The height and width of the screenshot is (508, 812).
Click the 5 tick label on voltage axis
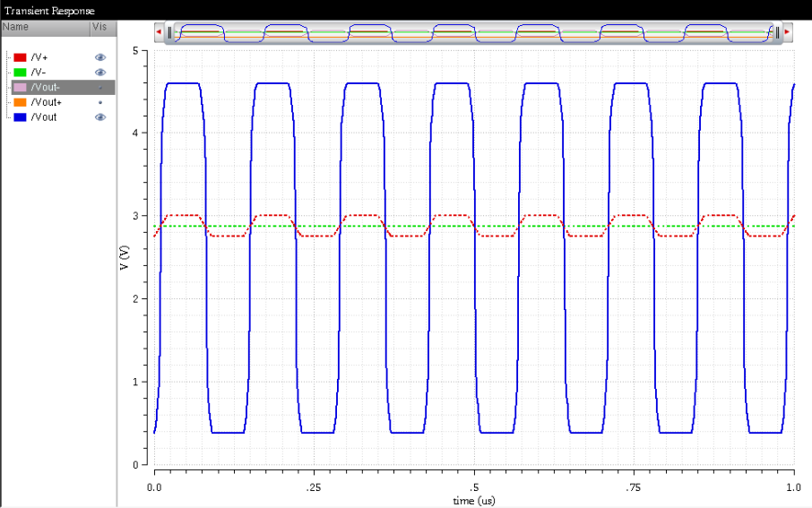[x=135, y=51]
